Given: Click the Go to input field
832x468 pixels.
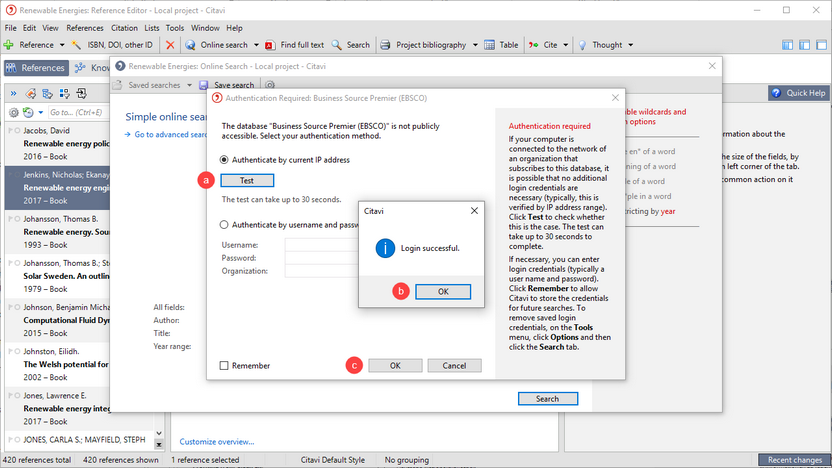Looking at the screenshot, I should 78,112.
